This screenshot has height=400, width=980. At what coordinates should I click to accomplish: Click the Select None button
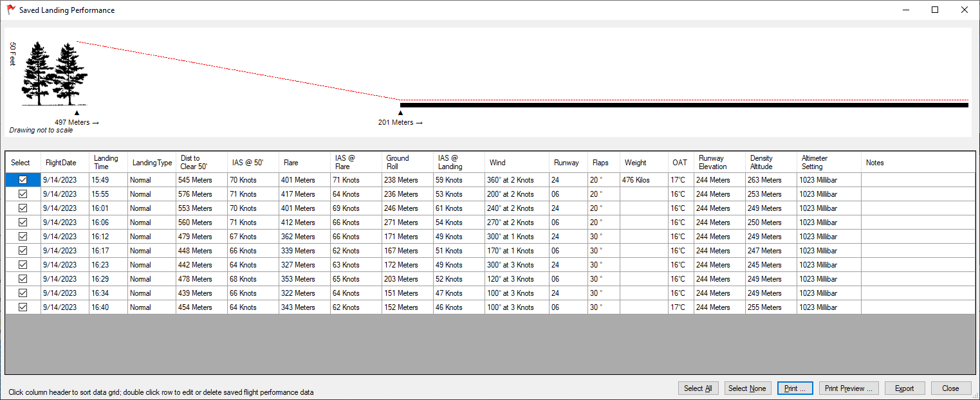[x=746, y=388]
